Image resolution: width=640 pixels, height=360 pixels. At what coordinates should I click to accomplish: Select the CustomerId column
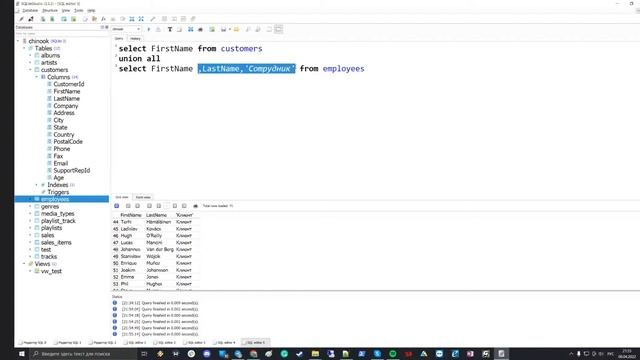[x=69, y=84]
